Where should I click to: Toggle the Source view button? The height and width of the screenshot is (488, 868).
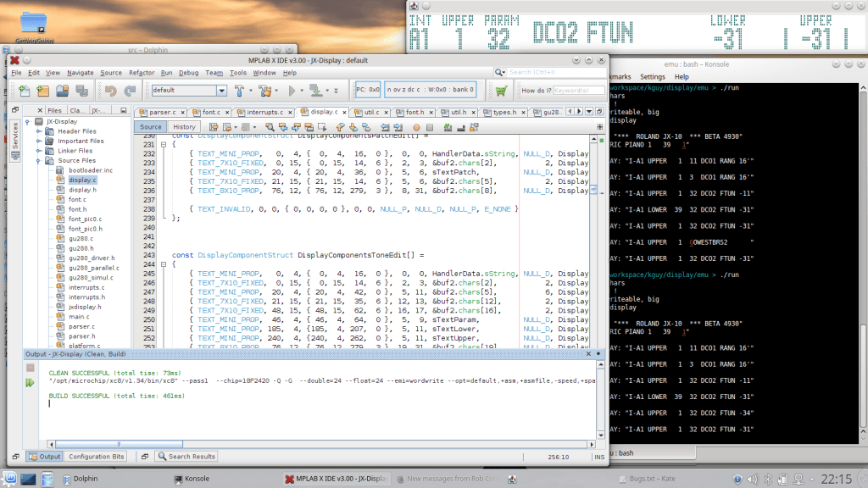point(150,127)
